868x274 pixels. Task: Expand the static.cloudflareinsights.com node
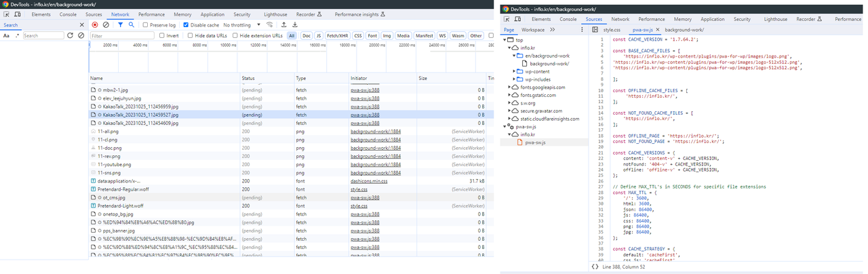point(510,119)
